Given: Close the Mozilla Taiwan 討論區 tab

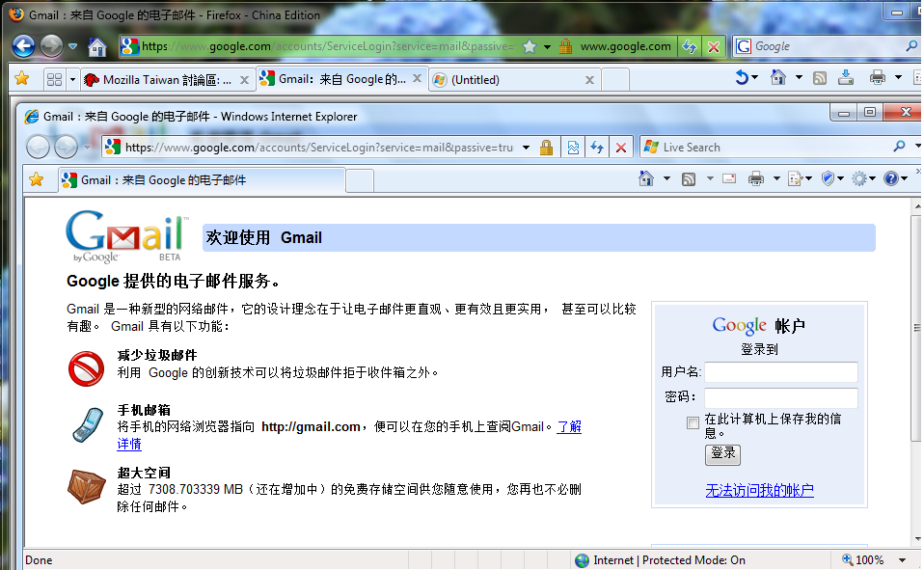Looking at the screenshot, I should pos(244,80).
